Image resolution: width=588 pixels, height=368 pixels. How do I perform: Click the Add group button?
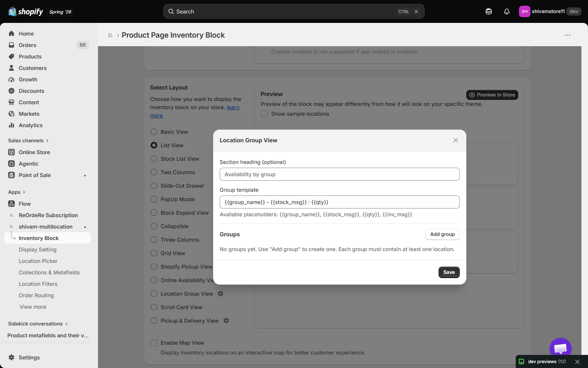point(443,234)
